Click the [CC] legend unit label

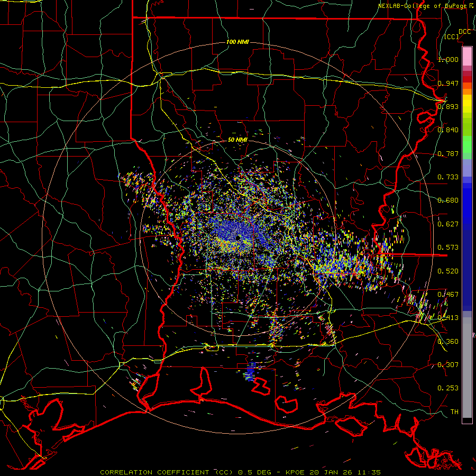click(452, 36)
